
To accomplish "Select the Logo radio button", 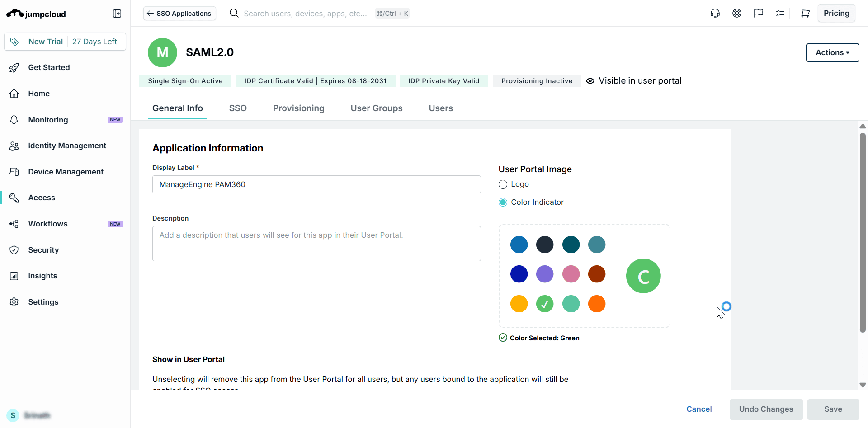I will [503, 184].
